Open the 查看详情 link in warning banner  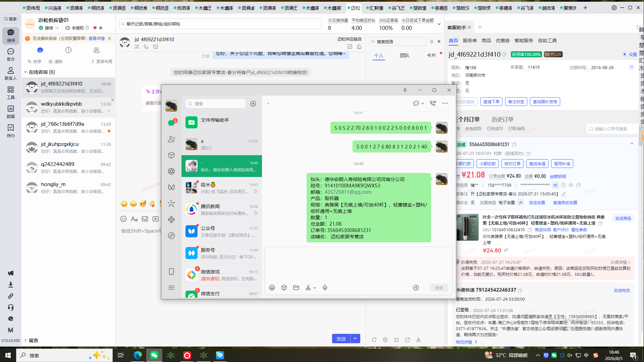[97, 39]
